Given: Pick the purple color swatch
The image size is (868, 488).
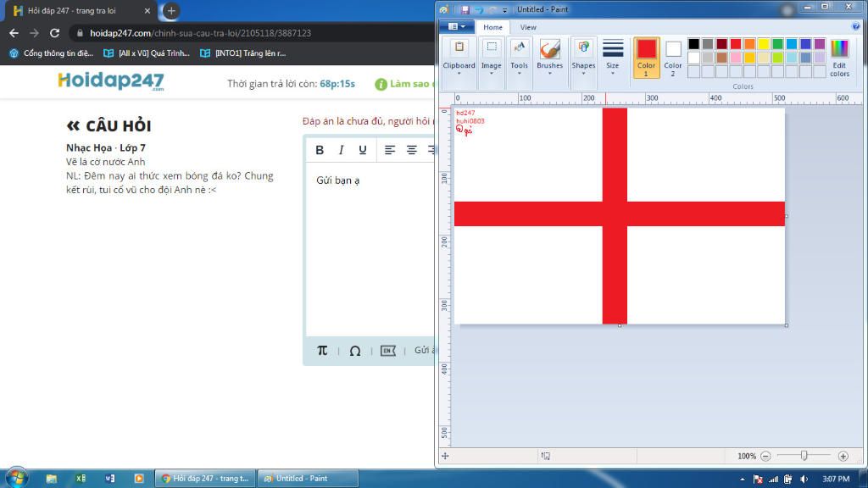Looking at the screenshot, I should [820, 44].
